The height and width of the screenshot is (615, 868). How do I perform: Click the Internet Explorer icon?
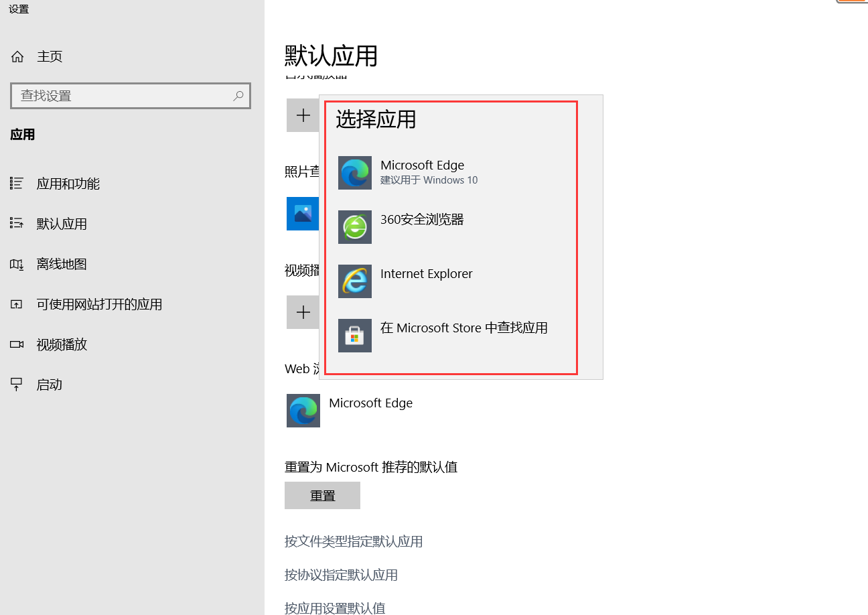pos(355,281)
